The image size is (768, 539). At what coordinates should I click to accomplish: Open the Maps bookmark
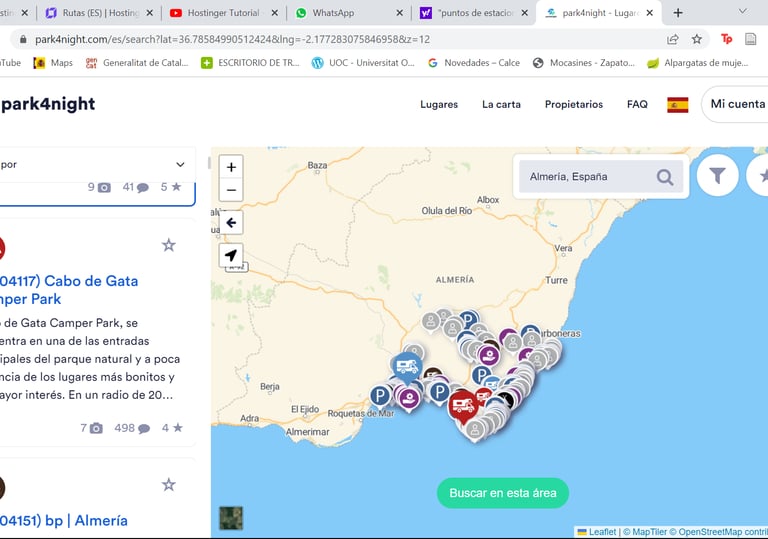click(x=53, y=63)
